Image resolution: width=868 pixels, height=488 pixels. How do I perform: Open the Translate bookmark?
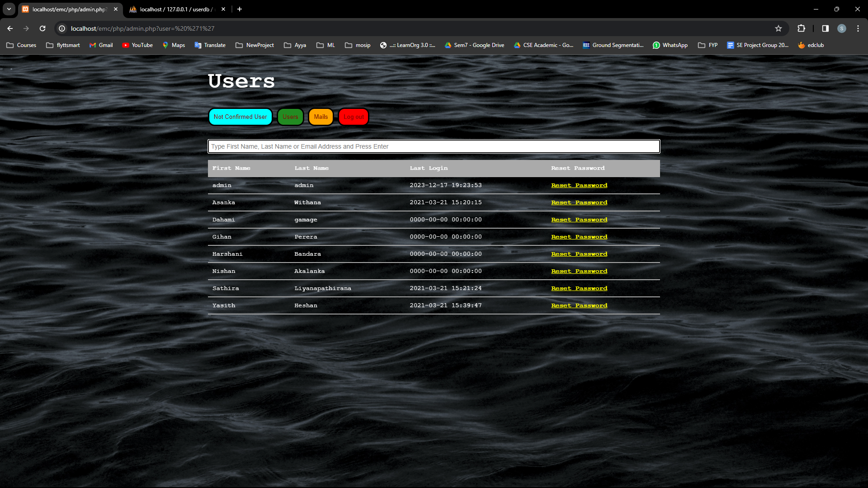[x=210, y=45]
